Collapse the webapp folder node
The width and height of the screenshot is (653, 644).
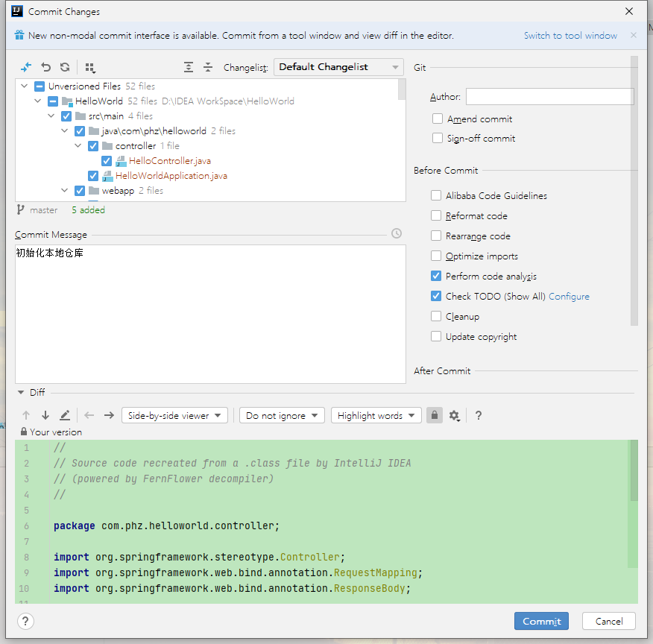(64, 191)
